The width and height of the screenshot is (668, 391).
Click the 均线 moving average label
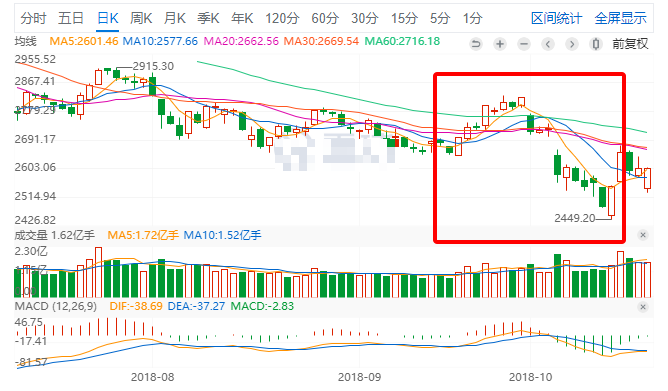[26, 41]
